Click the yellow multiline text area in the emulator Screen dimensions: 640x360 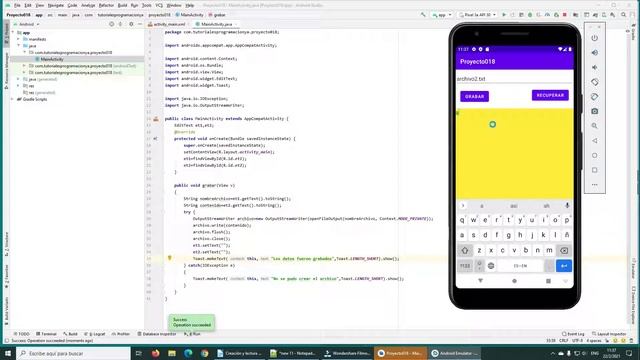pos(514,154)
